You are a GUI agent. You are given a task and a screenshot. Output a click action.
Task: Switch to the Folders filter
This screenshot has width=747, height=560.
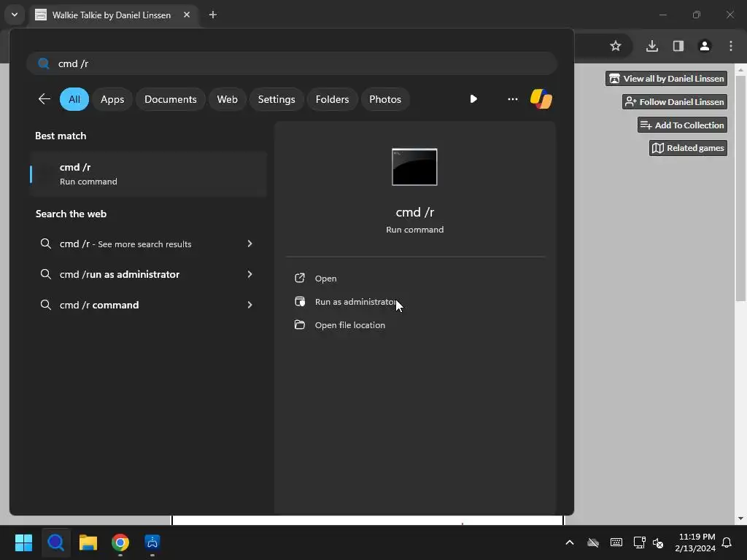click(x=332, y=99)
